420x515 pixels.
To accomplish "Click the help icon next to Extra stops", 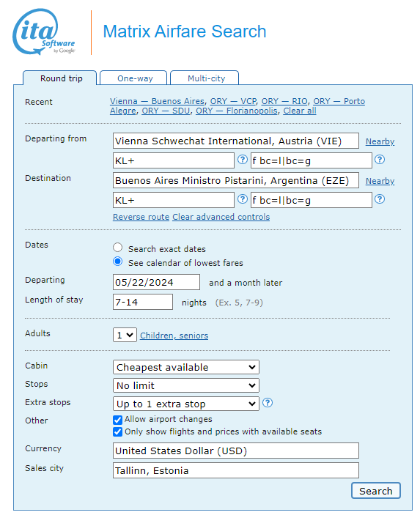I will (268, 403).
